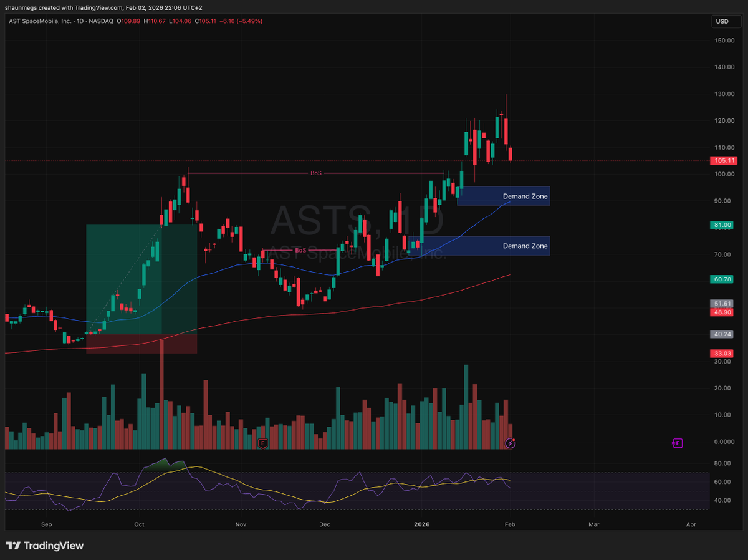Click the high value H110.67 in header
Viewport: 748px width, 560px height.
pyautogui.click(x=155, y=21)
